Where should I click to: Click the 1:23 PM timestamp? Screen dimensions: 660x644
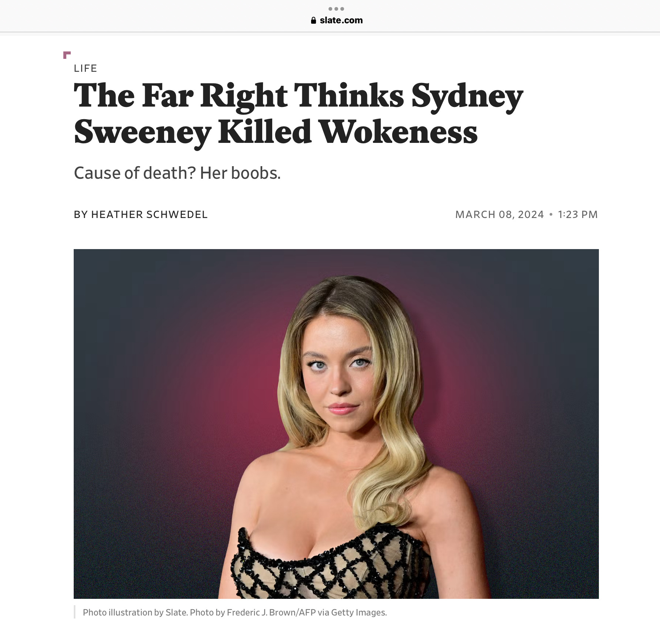click(578, 215)
